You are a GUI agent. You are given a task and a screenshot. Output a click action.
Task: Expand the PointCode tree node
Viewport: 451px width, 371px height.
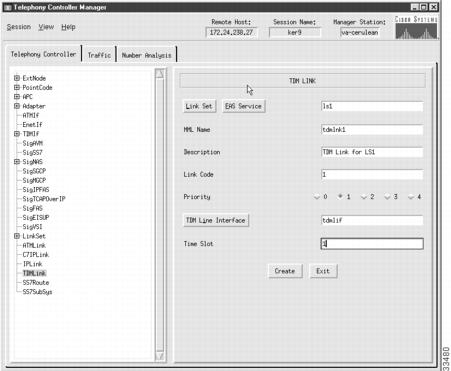[17, 87]
